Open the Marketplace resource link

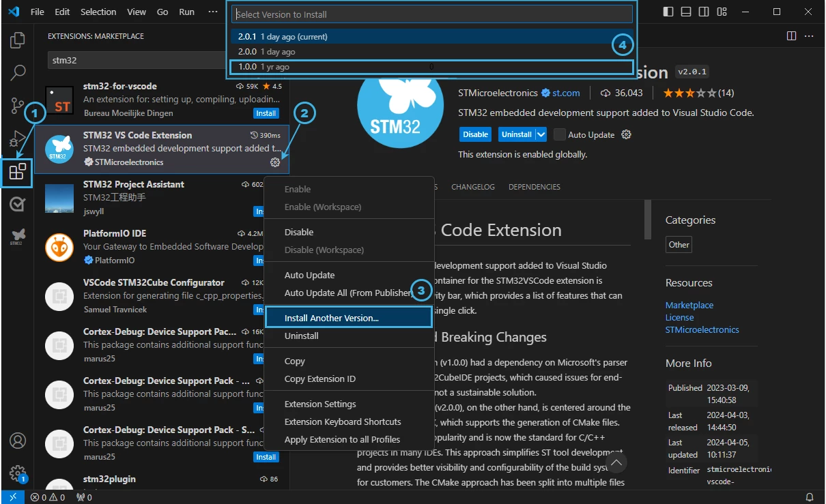point(689,305)
